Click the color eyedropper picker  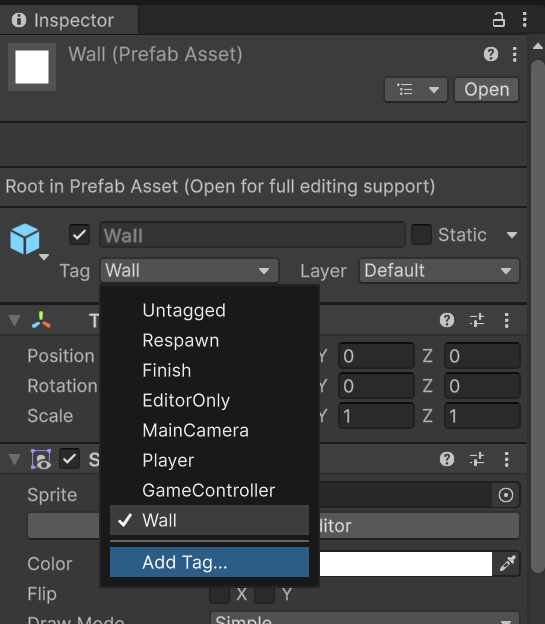[508, 564]
